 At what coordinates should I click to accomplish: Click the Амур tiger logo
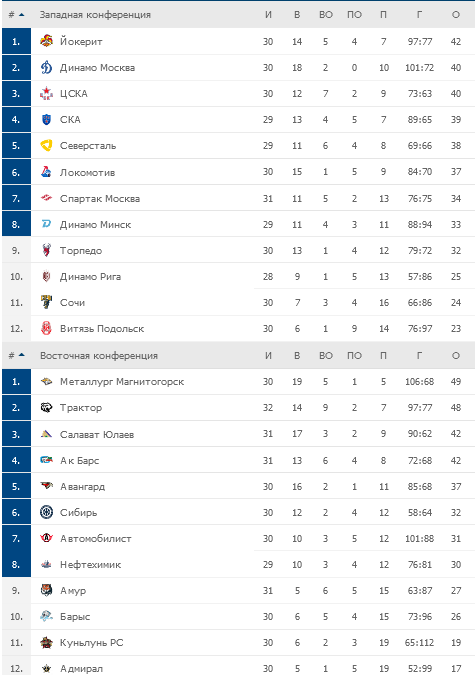47,590
